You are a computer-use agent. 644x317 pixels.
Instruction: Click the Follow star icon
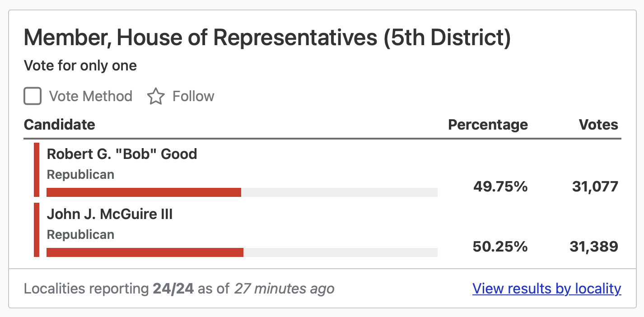pos(156,97)
